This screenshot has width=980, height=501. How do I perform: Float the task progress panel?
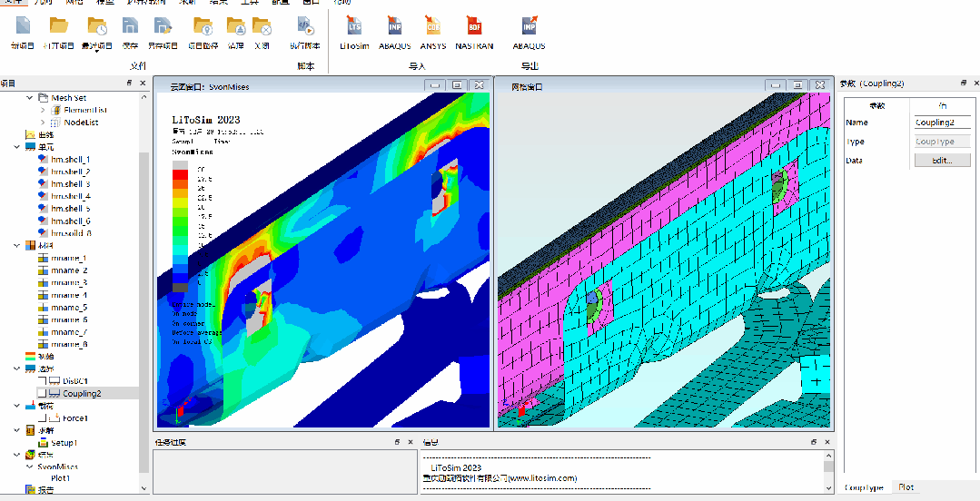tap(397, 442)
